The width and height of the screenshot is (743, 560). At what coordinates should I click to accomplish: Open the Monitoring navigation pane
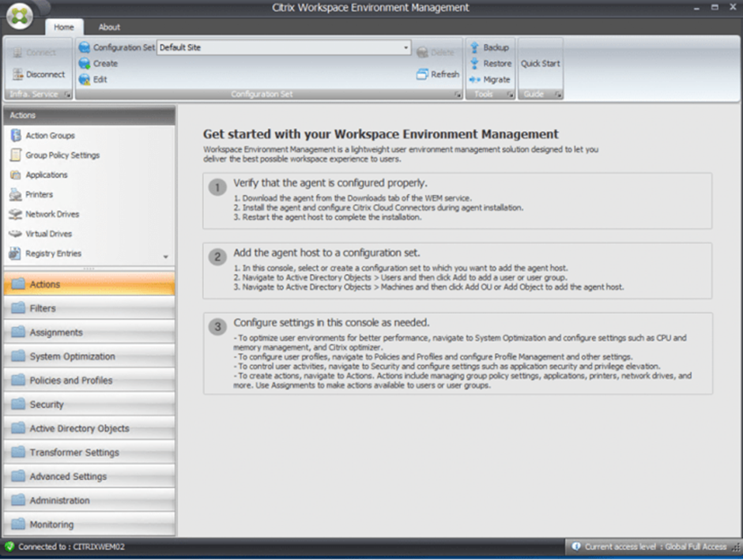tap(89, 524)
